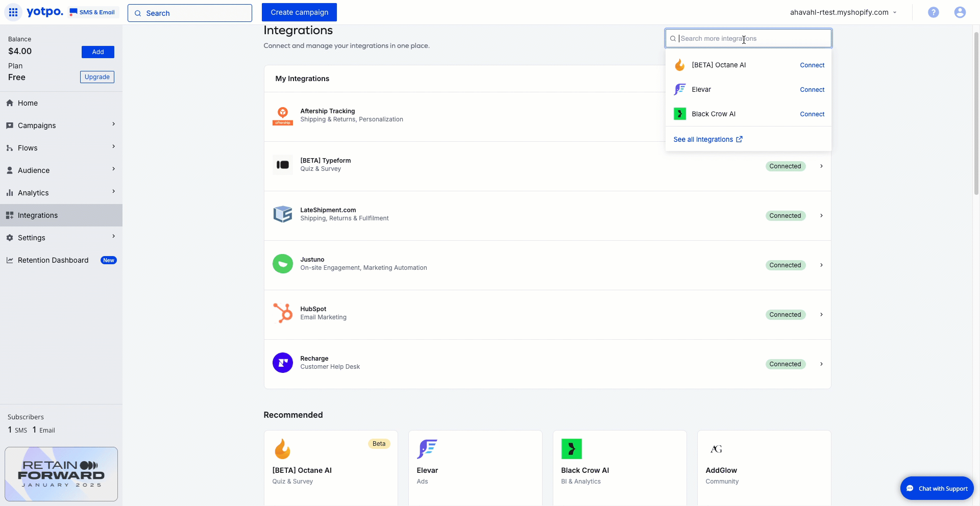Click the SMS & Email product badge
This screenshot has width=980, height=506.
tap(92, 12)
